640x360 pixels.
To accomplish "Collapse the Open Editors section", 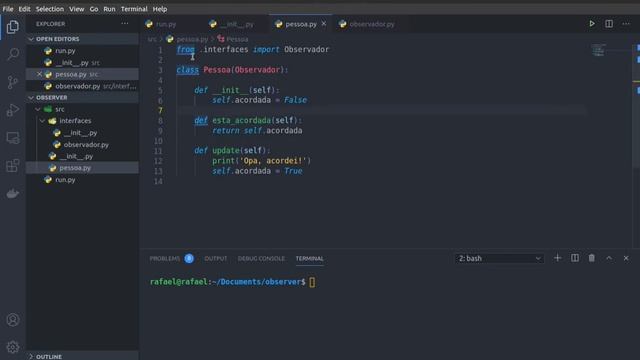I will point(31,39).
